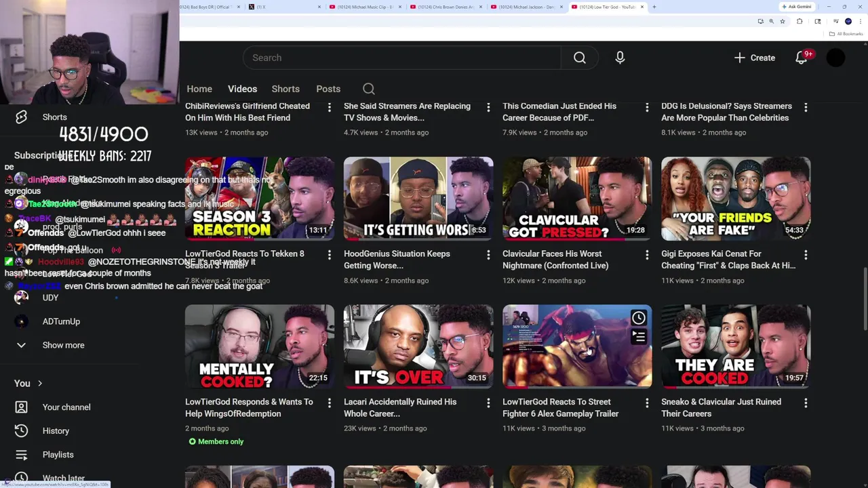
Task: Open Sneako & Clavicular Just Ruined title
Action: [x=721, y=407]
